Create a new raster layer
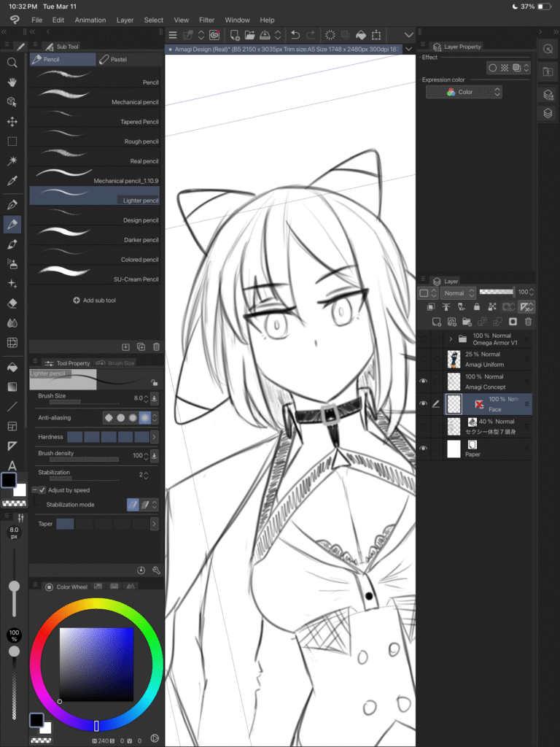The width and height of the screenshot is (560, 747). pos(437,321)
